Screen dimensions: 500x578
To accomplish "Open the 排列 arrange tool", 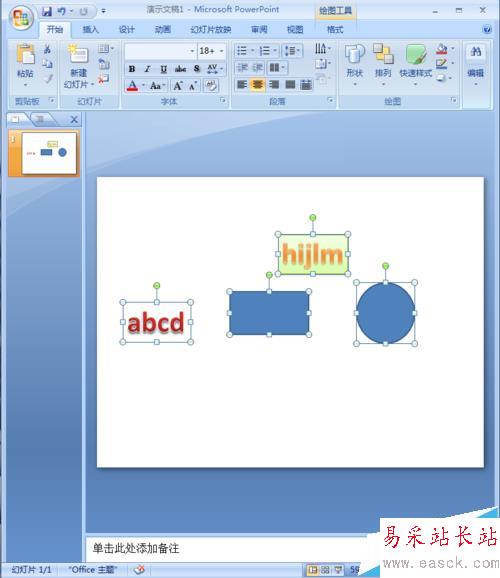I will coord(383,65).
